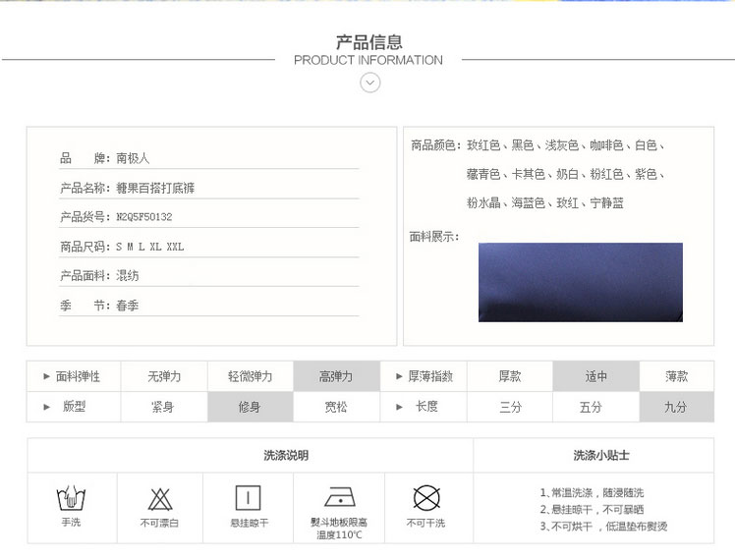The image size is (735, 560).
Task: Select the 高弹力 elasticity option
Action: (335, 376)
